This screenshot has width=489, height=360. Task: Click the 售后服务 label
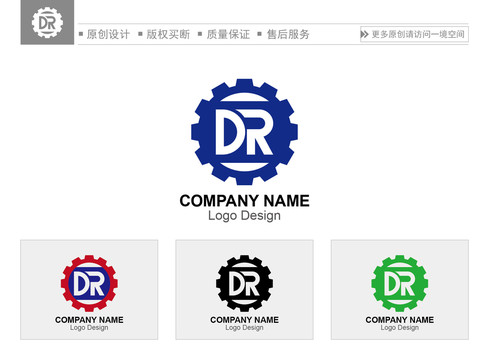[288, 34]
